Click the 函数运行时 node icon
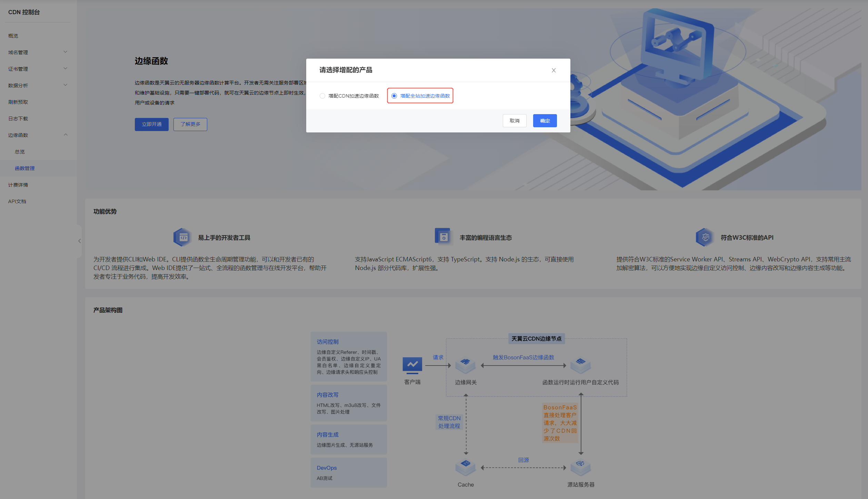 click(581, 366)
